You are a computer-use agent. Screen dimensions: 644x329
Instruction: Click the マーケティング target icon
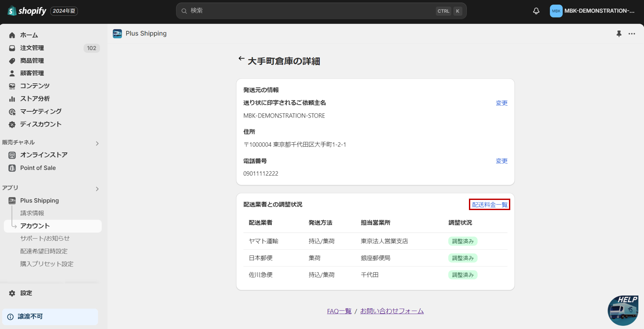(x=12, y=111)
